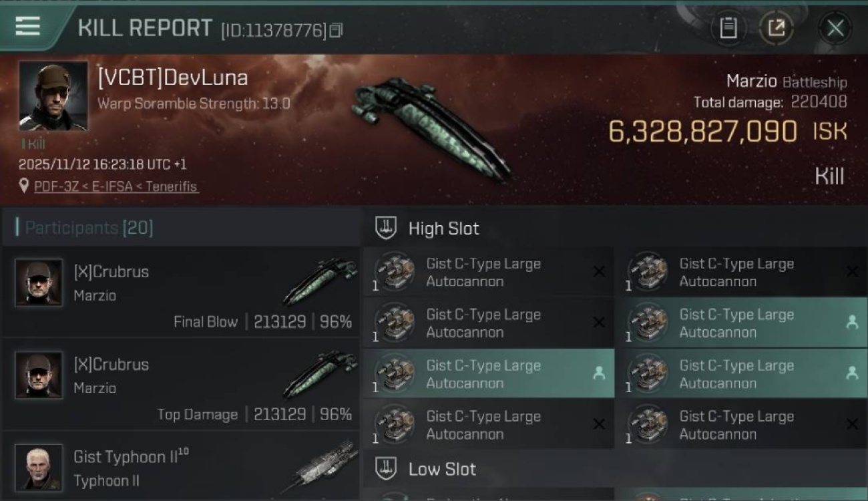Screen dimensions: 868x501
Task: Click the highlighted left-column autocannon row
Action: (487, 374)
